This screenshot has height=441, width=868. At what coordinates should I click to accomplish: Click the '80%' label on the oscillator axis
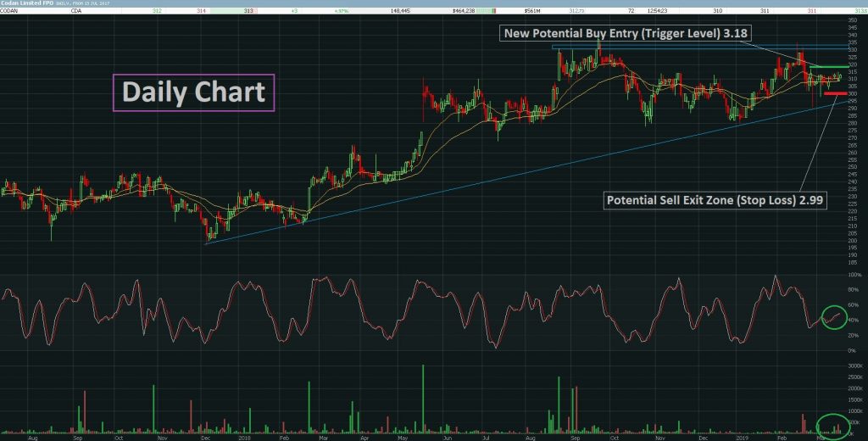(854, 290)
